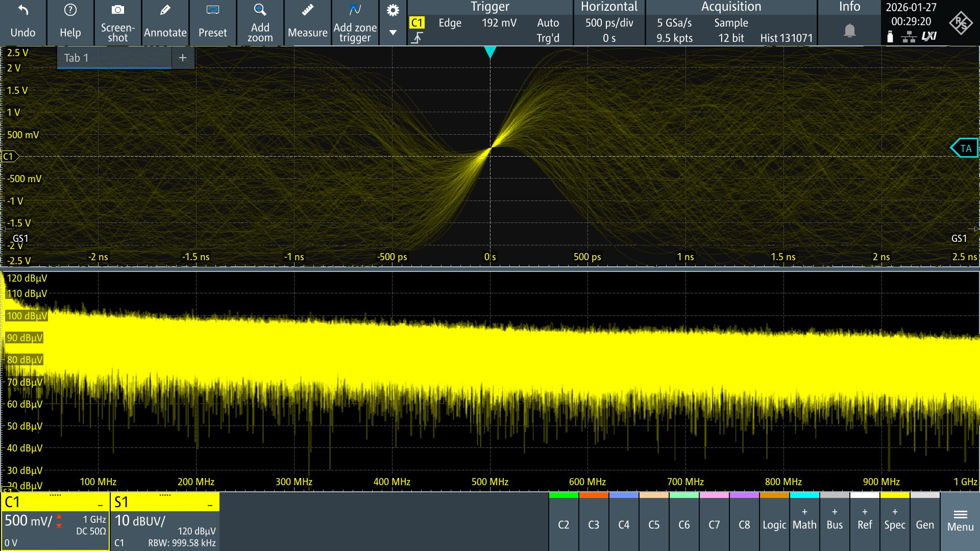This screenshot has width=980, height=551.
Task: Click the Add zoom magnifier icon
Action: click(x=260, y=10)
